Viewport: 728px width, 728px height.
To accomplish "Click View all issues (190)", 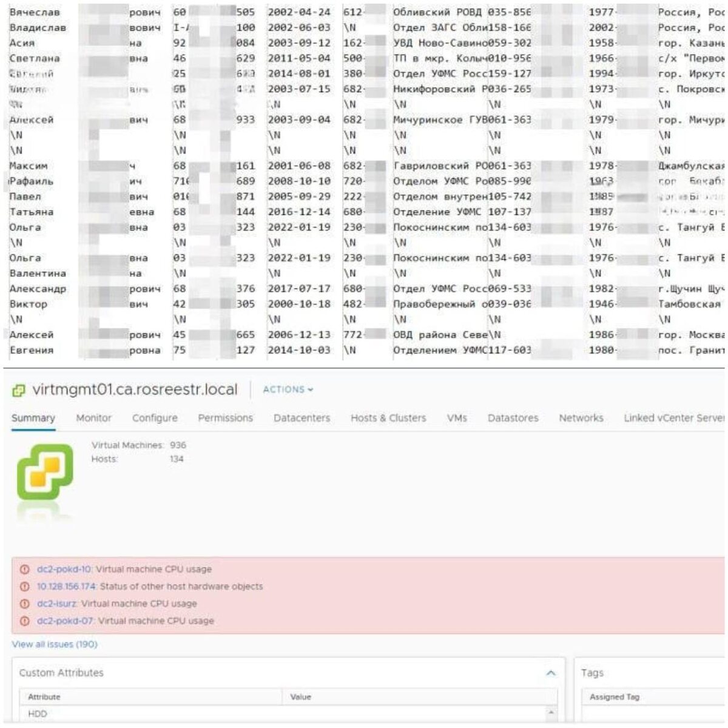I will click(x=55, y=644).
